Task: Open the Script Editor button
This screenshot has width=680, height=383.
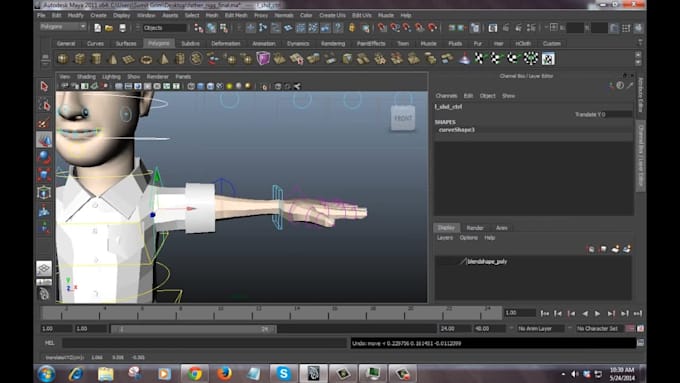Action: coord(641,343)
